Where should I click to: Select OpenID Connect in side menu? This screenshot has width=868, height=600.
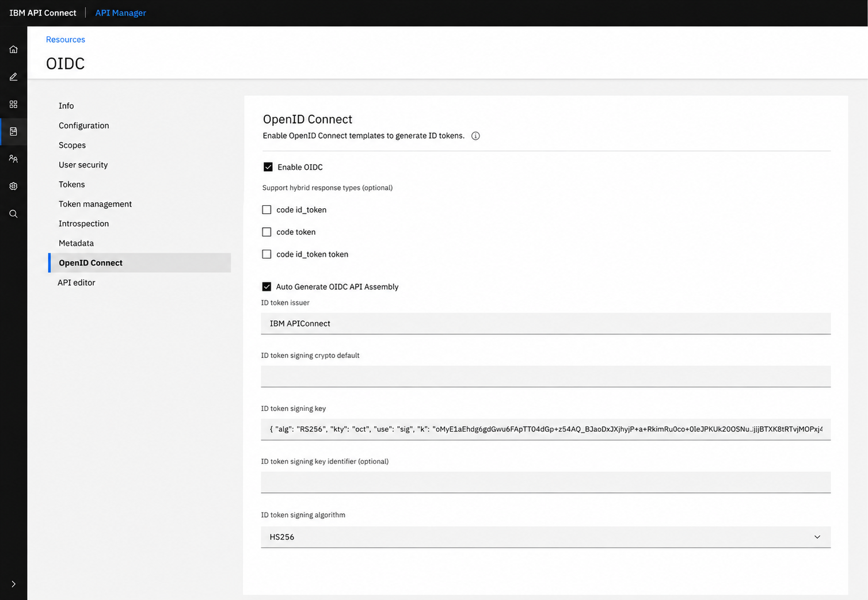click(140, 263)
